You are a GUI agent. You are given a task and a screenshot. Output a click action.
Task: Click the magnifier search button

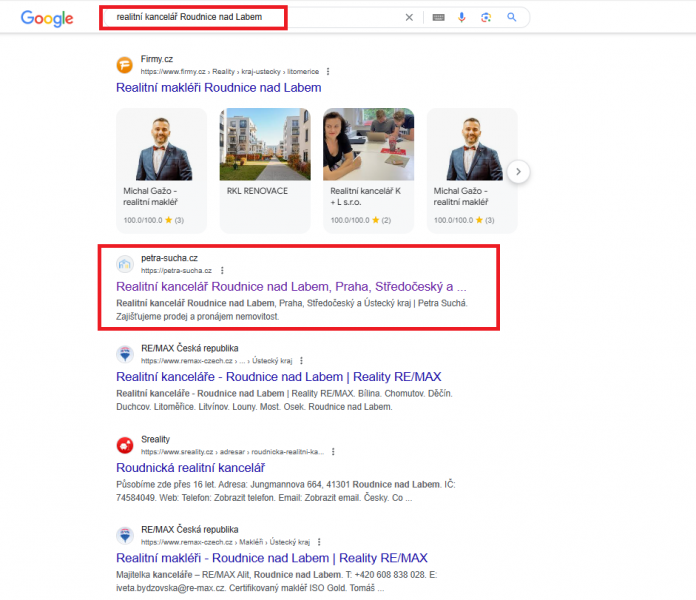tap(512, 17)
